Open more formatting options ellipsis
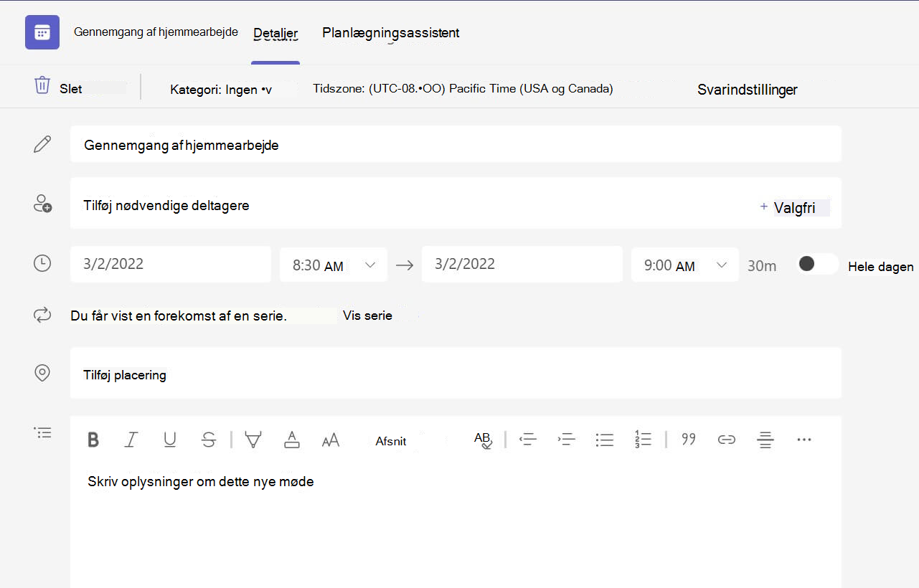Image resolution: width=919 pixels, height=588 pixels. click(x=804, y=439)
